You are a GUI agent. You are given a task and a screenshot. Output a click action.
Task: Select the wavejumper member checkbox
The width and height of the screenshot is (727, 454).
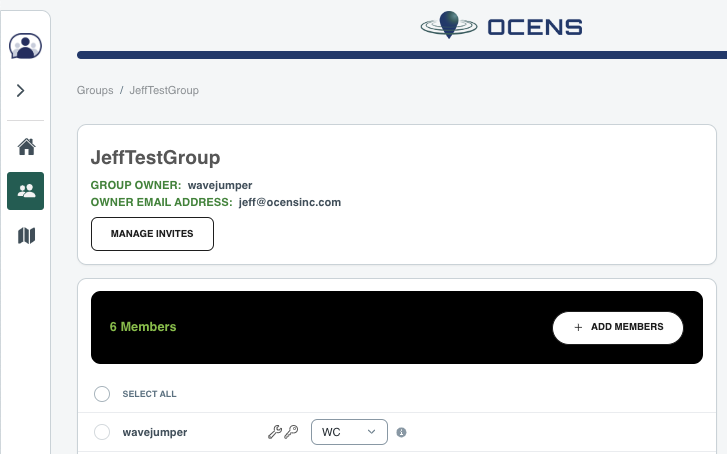pos(102,432)
